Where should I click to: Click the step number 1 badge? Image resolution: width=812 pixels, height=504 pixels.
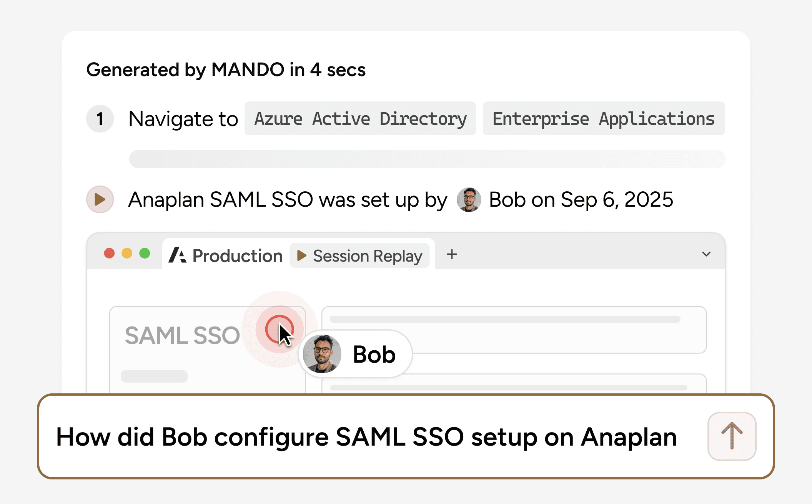(x=100, y=119)
